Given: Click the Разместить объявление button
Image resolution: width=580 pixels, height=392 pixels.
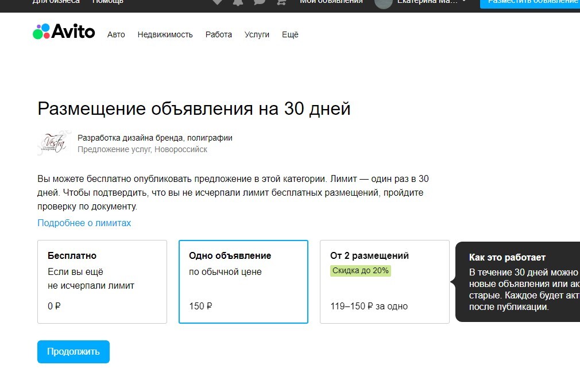Looking at the screenshot, I should (x=530, y=3).
